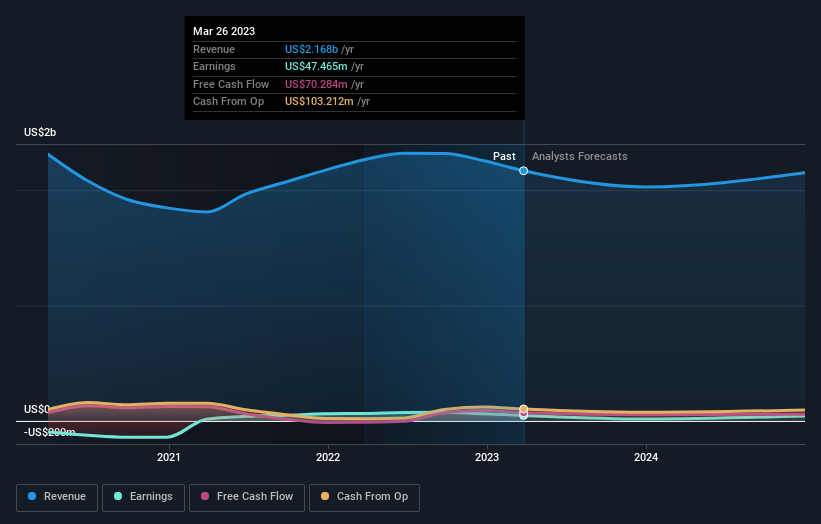
Task: Click the Revenue data point marker on blue line
Action: pyautogui.click(x=524, y=171)
